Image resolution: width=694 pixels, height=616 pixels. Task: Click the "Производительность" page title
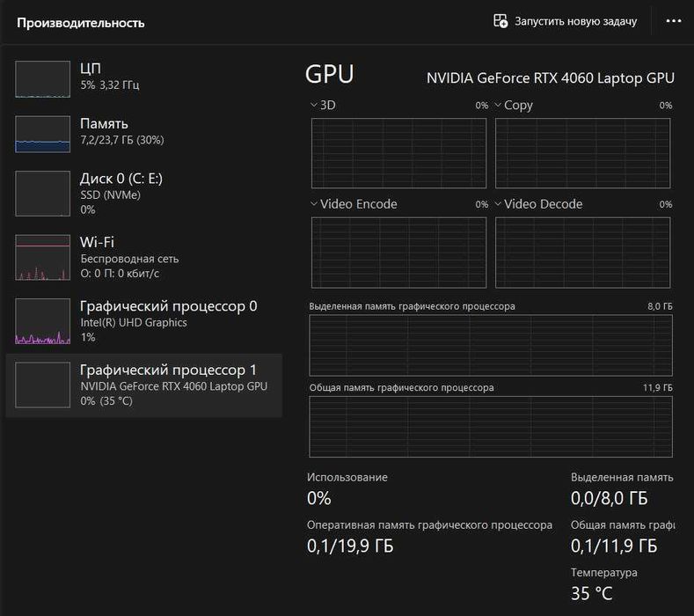point(81,23)
